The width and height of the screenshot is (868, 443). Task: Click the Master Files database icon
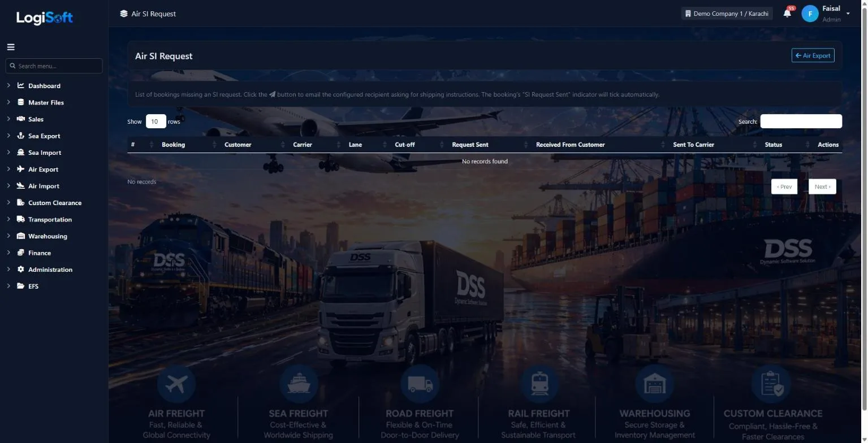tap(21, 102)
